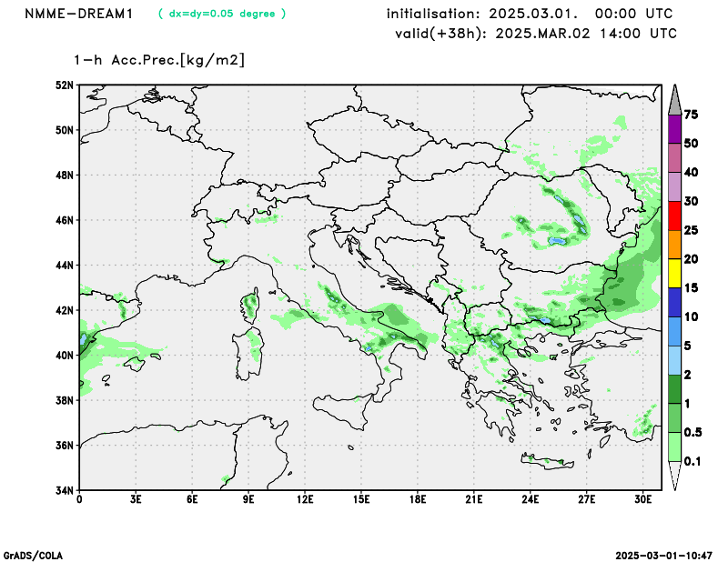This screenshot has width=728, height=562.
Task: Click the island of Sicily on map
Action: (x=343, y=410)
